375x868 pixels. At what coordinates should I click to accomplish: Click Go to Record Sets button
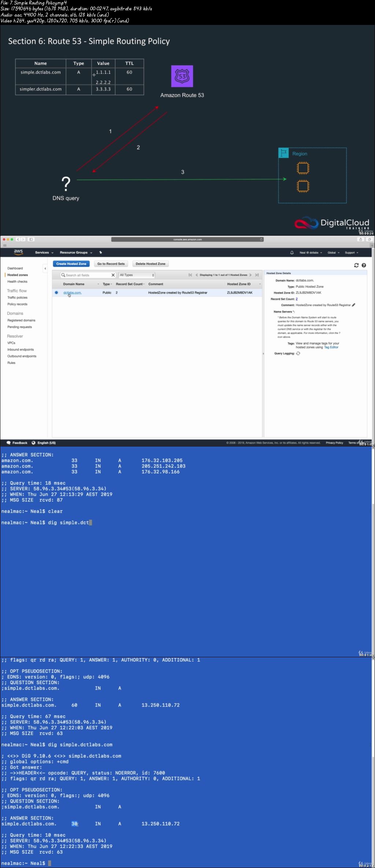click(x=111, y=264)
